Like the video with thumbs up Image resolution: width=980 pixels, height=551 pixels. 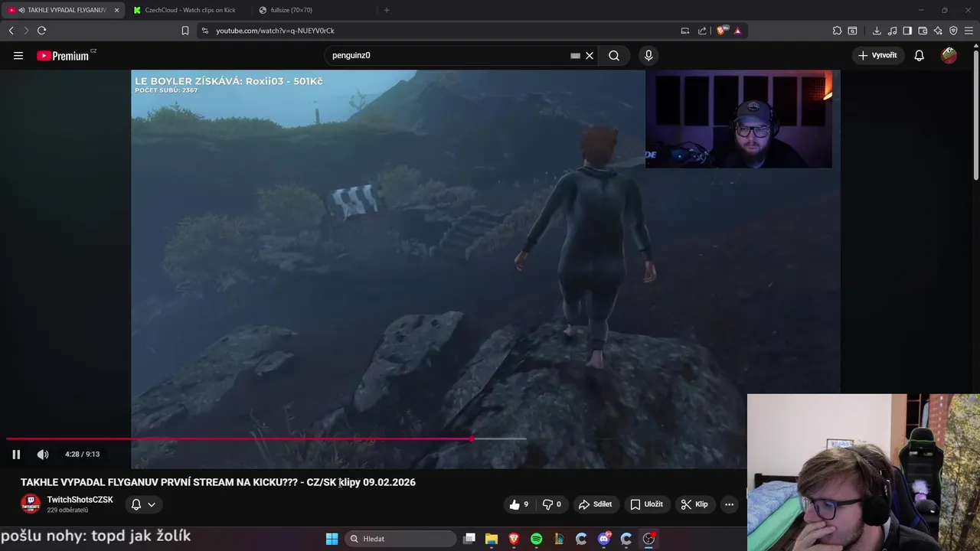[519, 504]
